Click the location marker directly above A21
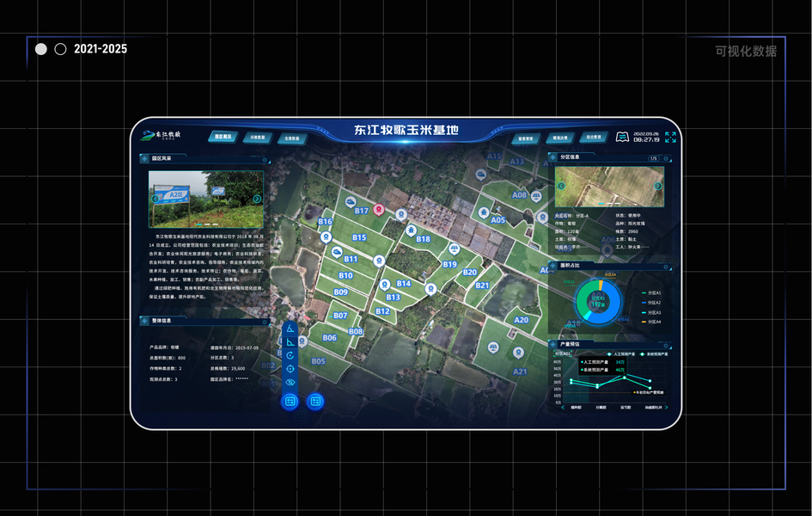 tap(518, 353)
